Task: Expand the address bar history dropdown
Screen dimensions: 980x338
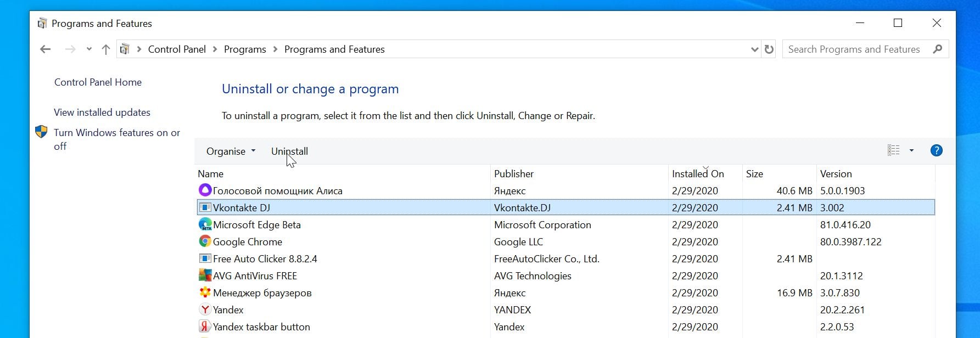Action: tap(754, 49)
